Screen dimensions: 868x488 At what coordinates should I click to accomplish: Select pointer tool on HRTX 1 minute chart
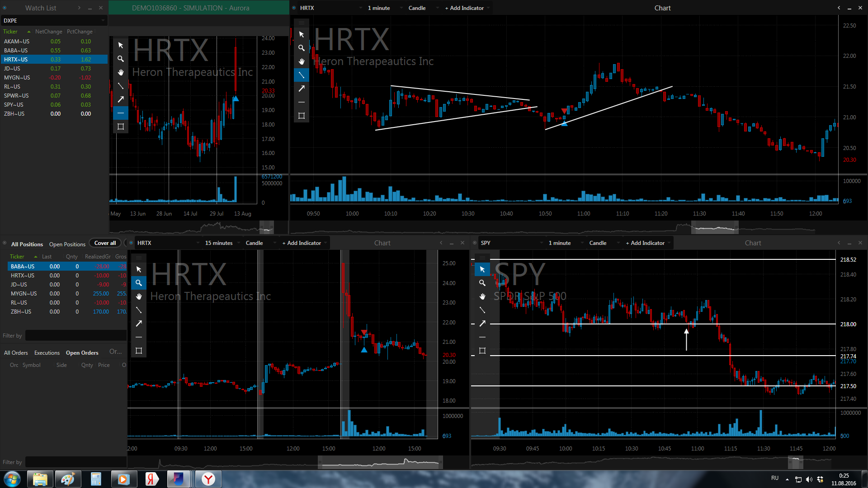pos(302,34)
